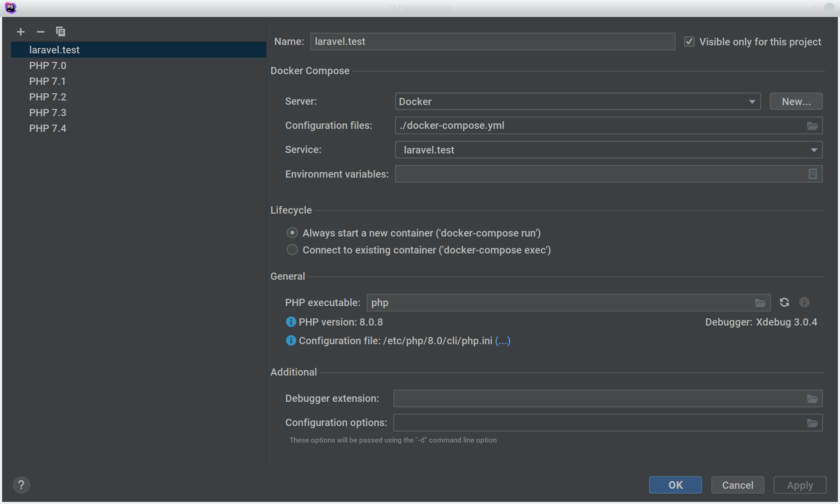Viewport: 840px width, 504px height.
Task: Open the (...) additional ini files link
Action: tap(503, 341)
